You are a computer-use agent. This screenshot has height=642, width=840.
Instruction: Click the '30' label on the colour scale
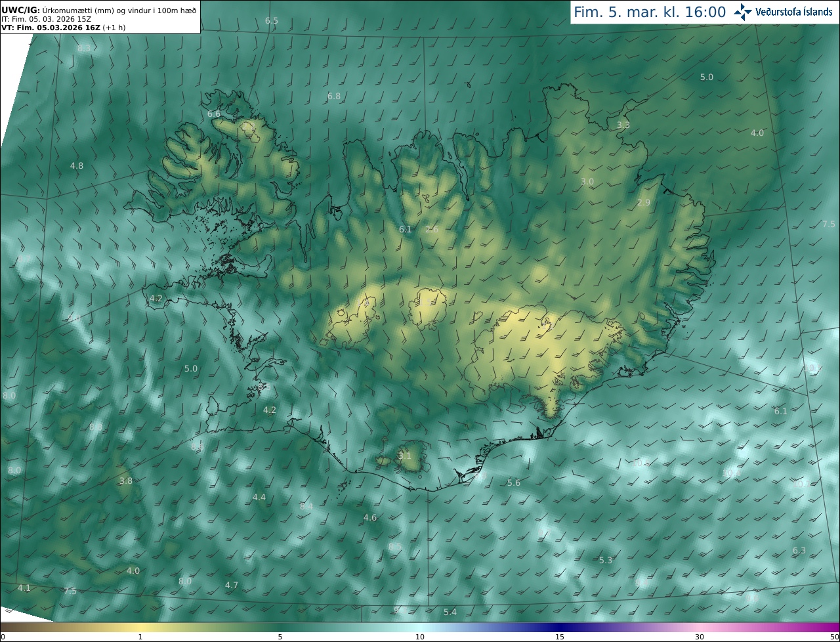700,637
